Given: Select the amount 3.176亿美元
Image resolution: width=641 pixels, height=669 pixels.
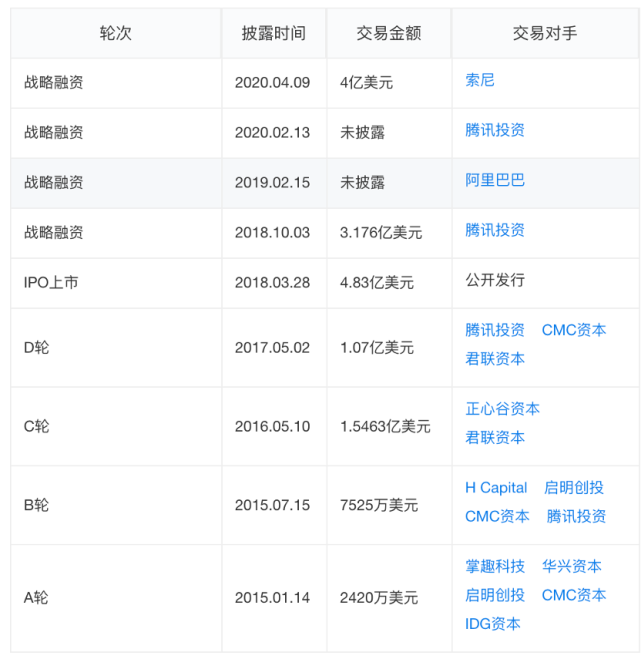Looking at the screenshot, I should [381, 232].
